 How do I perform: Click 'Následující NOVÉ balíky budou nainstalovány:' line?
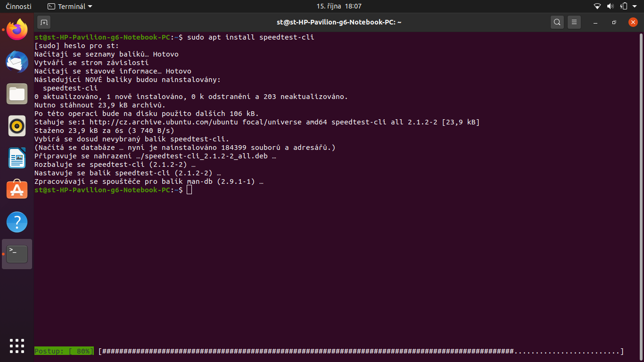tap(128, 80)
